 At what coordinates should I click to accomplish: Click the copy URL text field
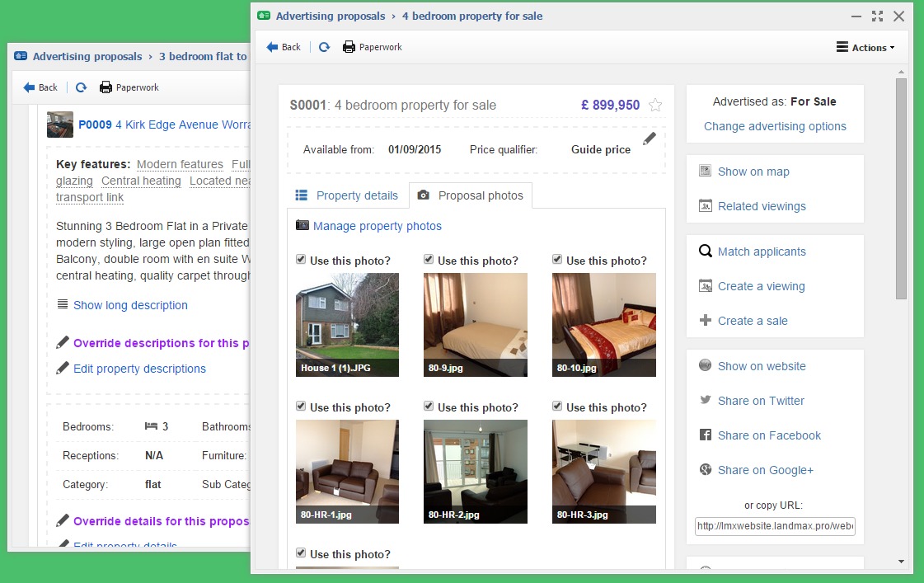point(775,526)
